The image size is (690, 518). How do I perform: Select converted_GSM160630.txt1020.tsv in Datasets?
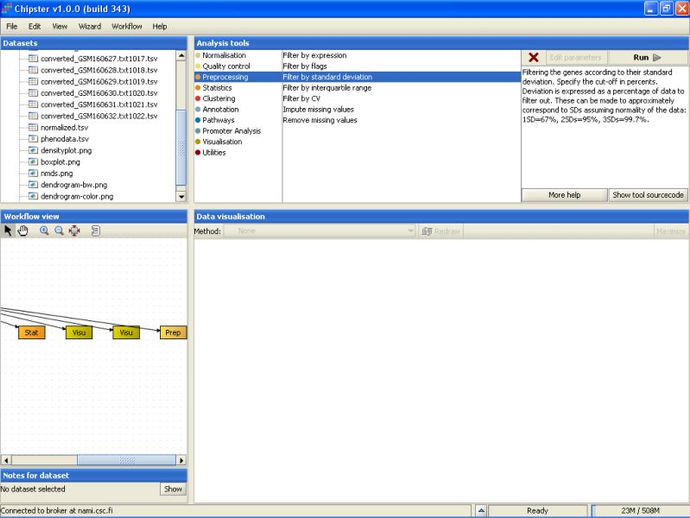99,93
